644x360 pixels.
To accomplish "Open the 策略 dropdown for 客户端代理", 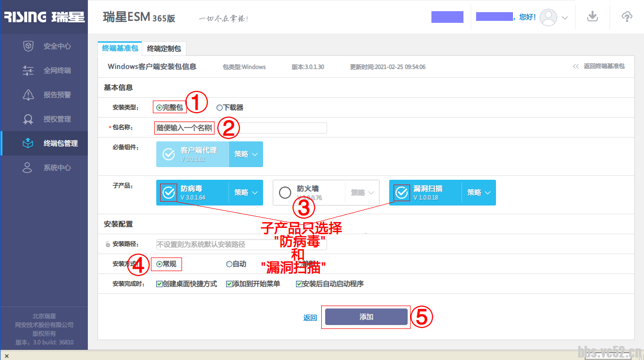I will (246, 154).
